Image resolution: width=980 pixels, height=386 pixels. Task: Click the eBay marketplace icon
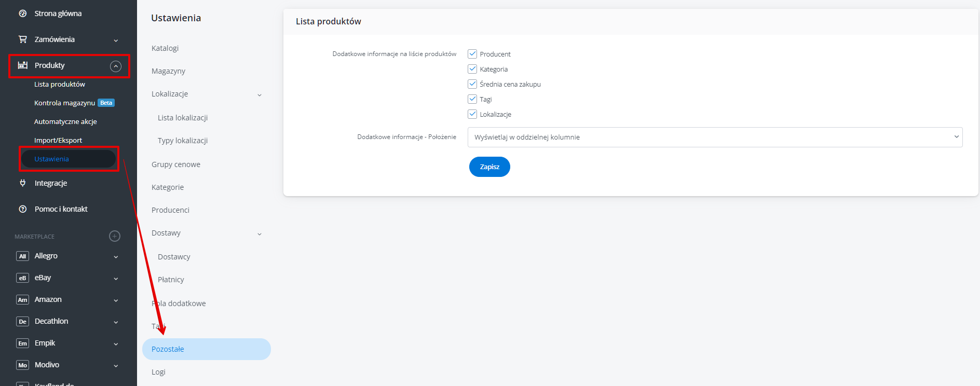pos(22,278)
